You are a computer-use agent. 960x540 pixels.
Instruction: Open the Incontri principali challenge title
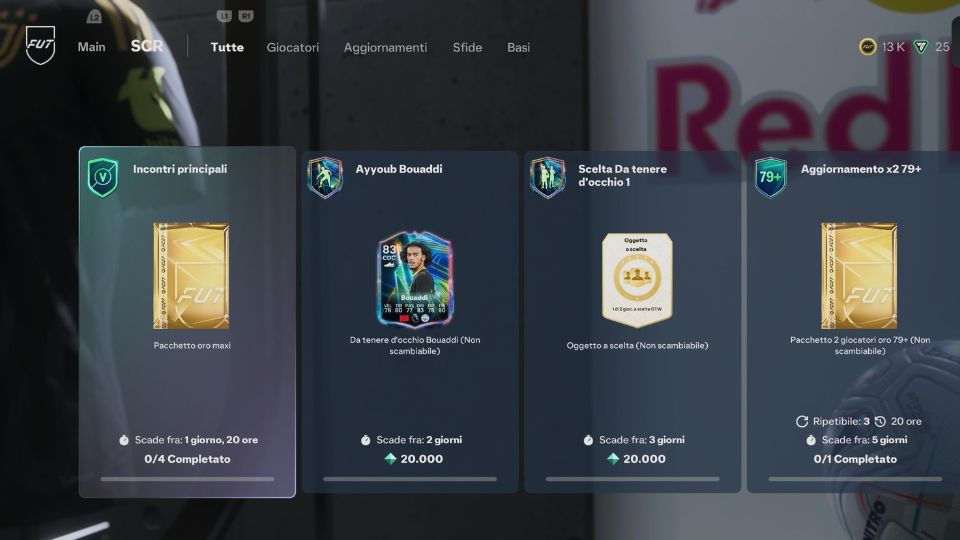180,169
